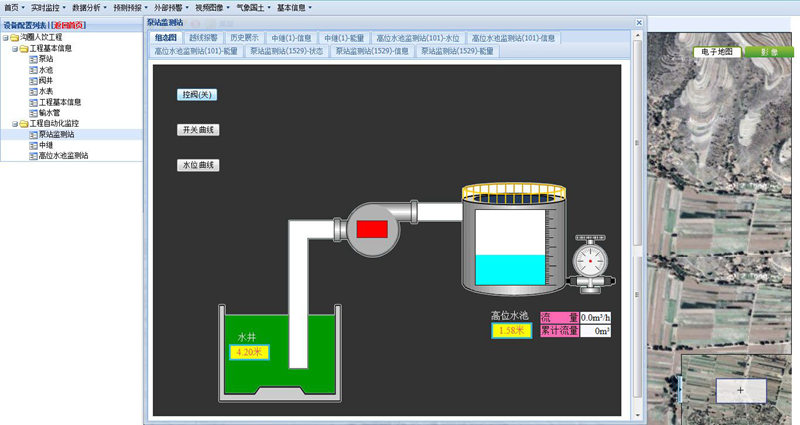Open the 输水管 entry icon

[x=33, y=112]
